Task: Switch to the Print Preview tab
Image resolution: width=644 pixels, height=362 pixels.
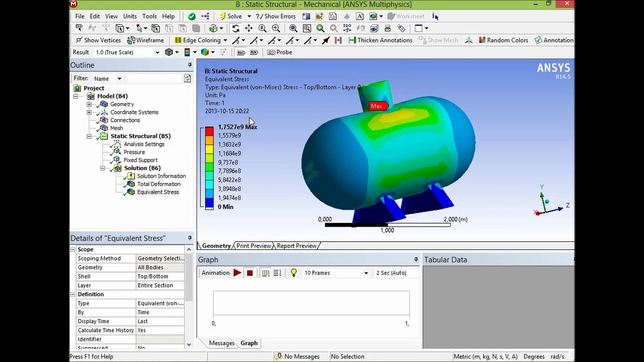Action: click(x=254, y=246)
